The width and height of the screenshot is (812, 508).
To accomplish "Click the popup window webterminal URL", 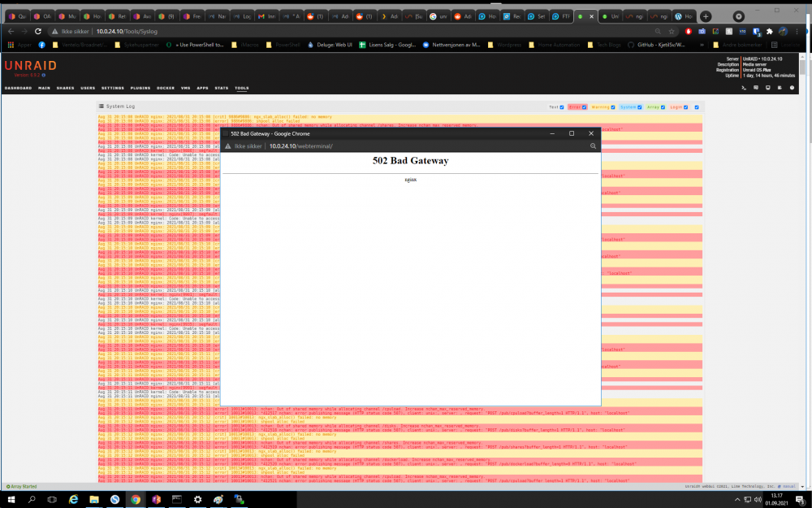I will pos(301,146).
